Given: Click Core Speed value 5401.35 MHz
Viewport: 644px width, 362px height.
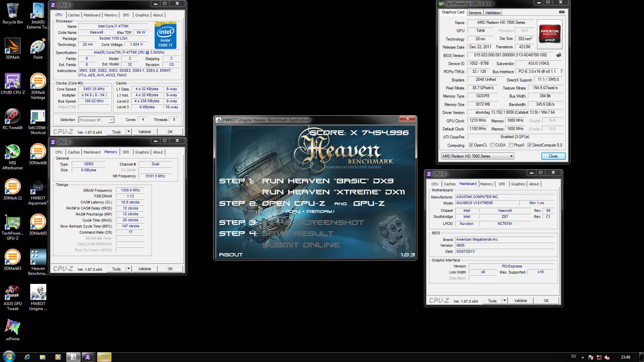Looking at the screenshot, I should (x=94, y=89).
